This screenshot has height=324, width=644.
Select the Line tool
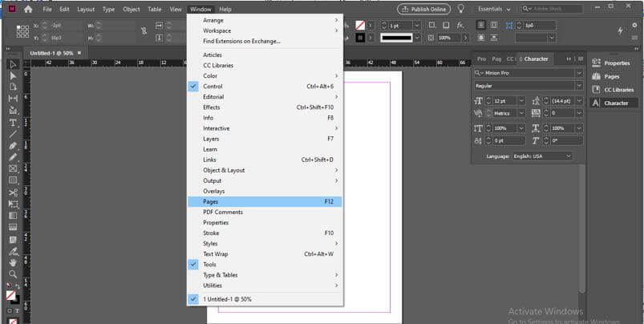13,134
